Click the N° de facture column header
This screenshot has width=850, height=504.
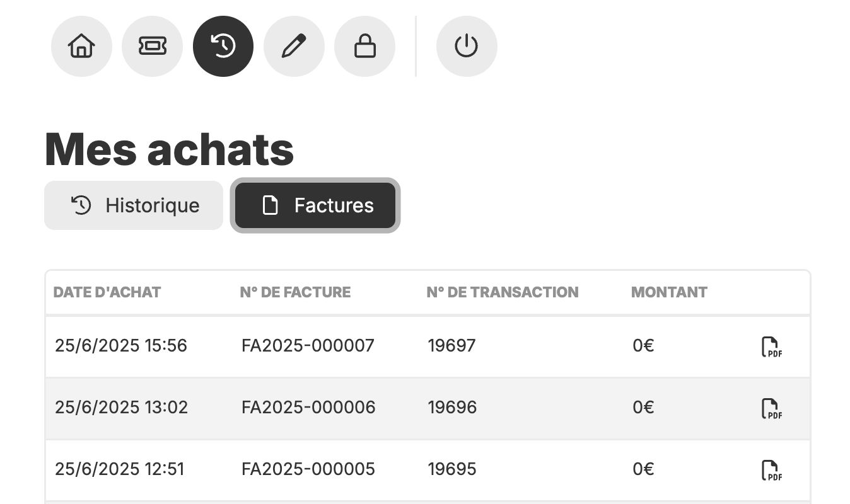295,292
